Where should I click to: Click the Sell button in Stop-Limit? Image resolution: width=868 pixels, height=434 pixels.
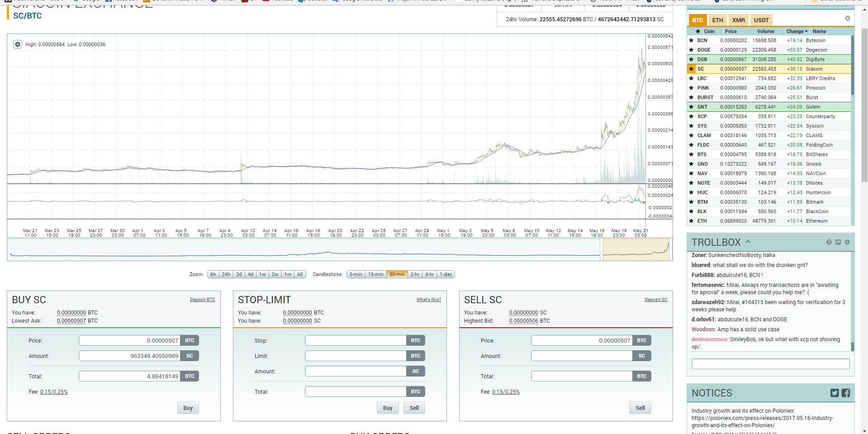[x=414, y=408]
